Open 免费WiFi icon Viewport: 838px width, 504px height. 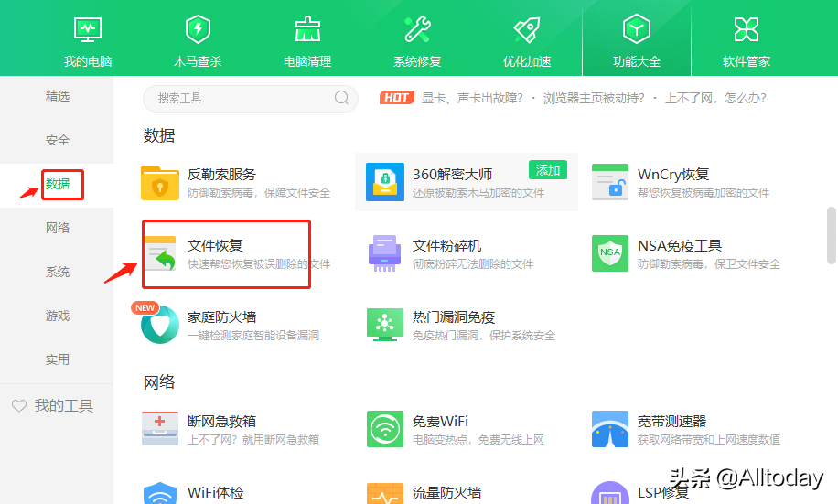point(385,429)
